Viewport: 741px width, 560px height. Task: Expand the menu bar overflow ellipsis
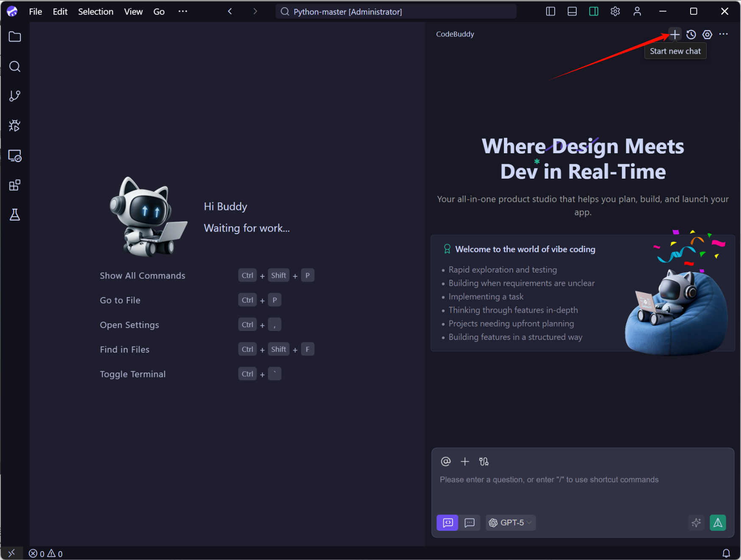(182, 11)
